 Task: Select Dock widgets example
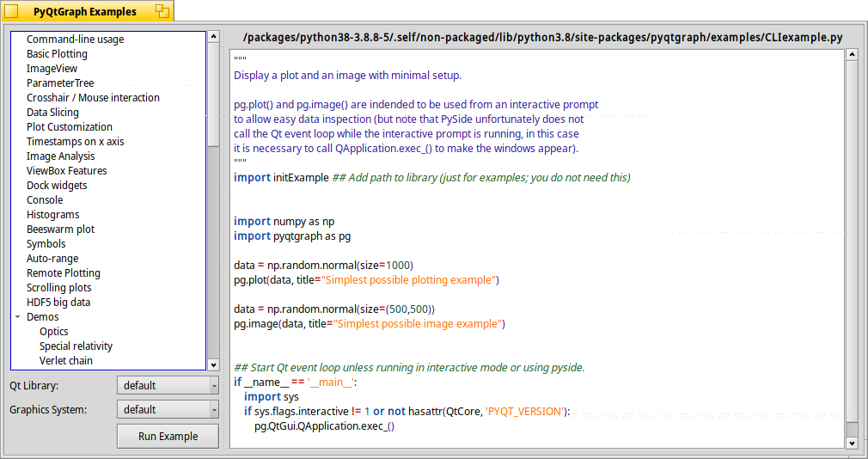coord(57,185)
